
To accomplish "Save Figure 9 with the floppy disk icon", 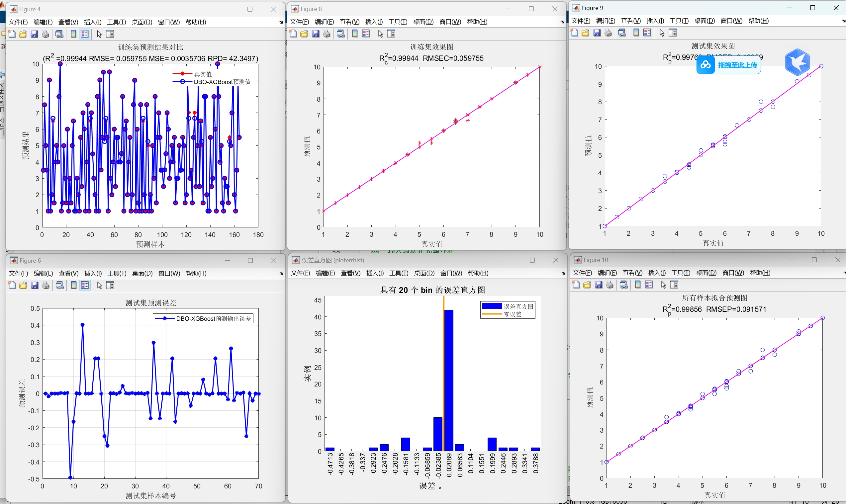I will click(597, 32).
